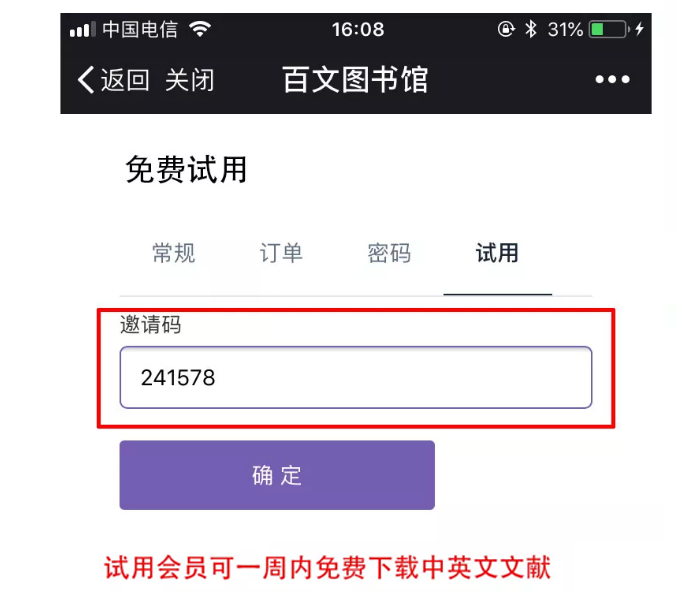
Task: Switch to the 密码 tab
Action: click(389, 253)
